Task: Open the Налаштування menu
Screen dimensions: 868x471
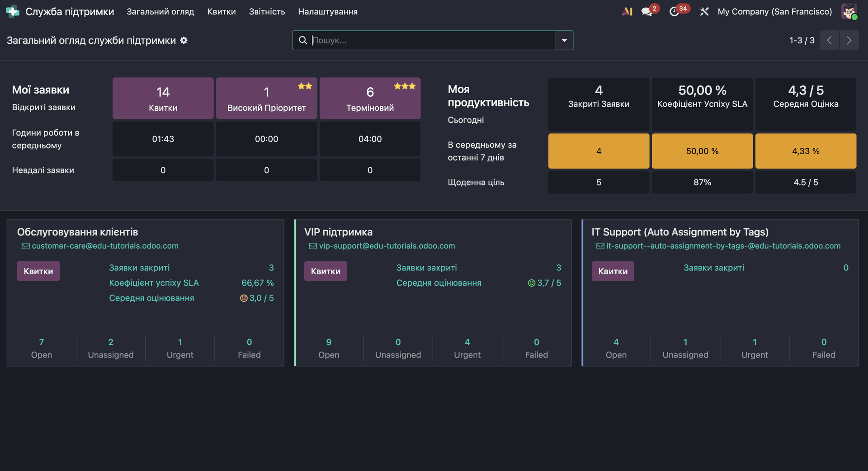Action: [x=327, y=12]
